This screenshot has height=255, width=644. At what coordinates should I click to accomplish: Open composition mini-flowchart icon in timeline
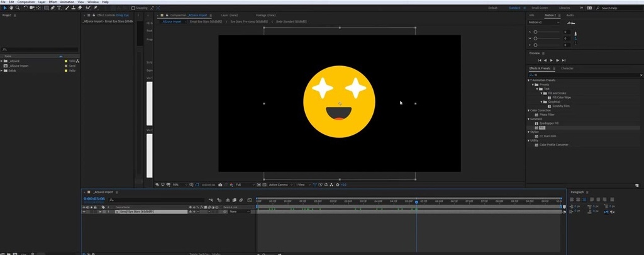[x=211, y=200]
